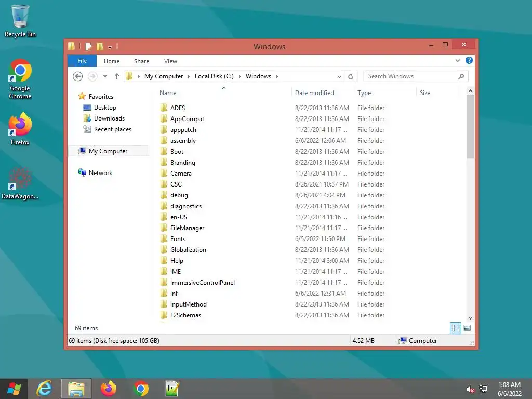Open the DataWagon desktop shortcut

coord(20,183)
